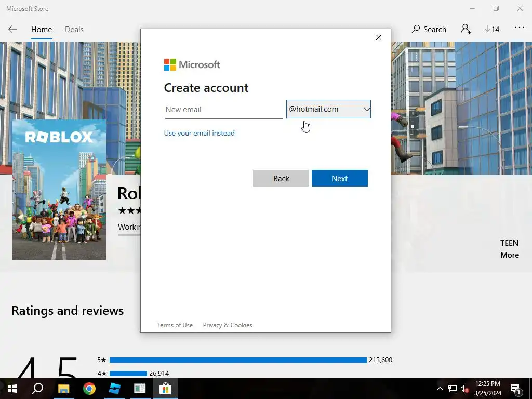This screenshot has width=532, height=399.
Task: Launch Google Chrome from taskbar
Action: pos(89,389)
